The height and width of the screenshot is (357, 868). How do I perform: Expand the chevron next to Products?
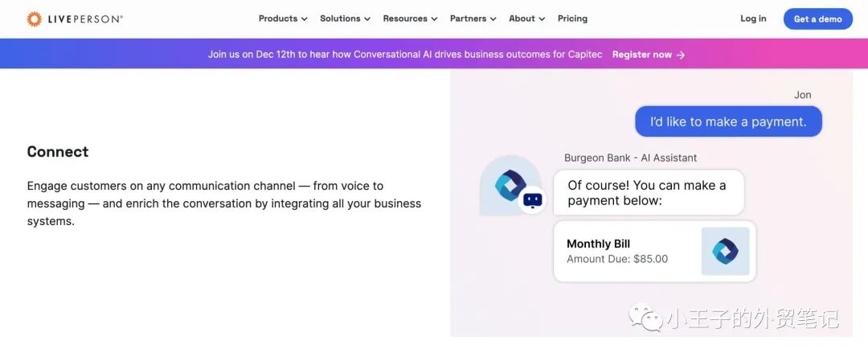pos(304,18)
